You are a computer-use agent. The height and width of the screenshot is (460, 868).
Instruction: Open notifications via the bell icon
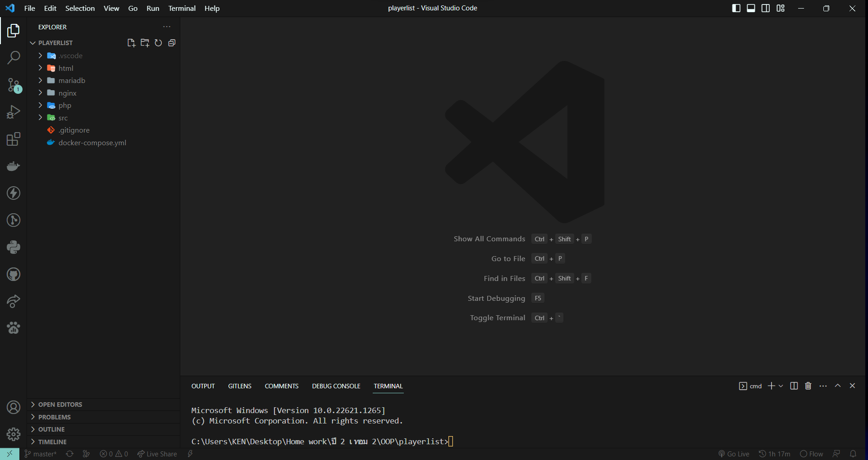(853, 454)
